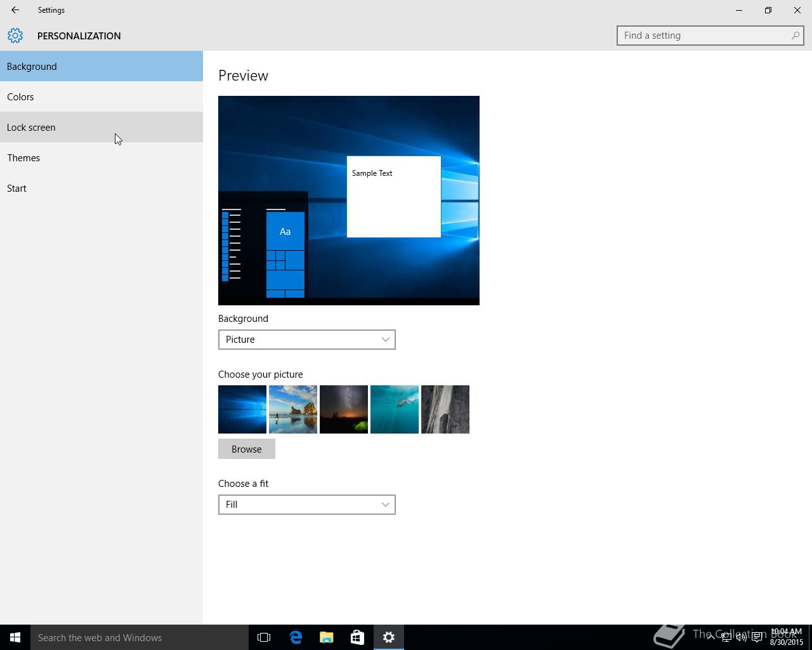Viewport: 812px width, 650px height.
Task: Restore down the Settings window
Action: (768, 10)
